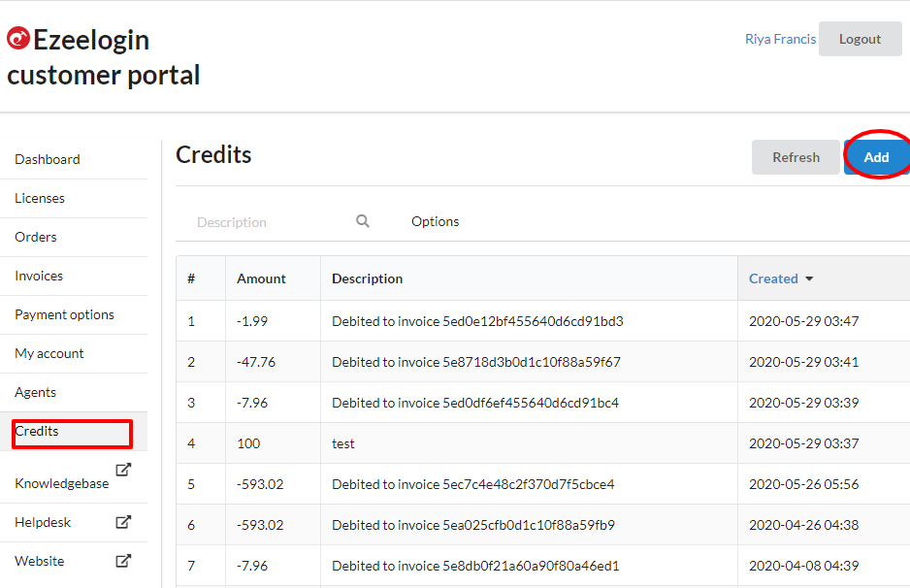
Task: Open the Dashboard page
Action: click(x=48, y=160)
